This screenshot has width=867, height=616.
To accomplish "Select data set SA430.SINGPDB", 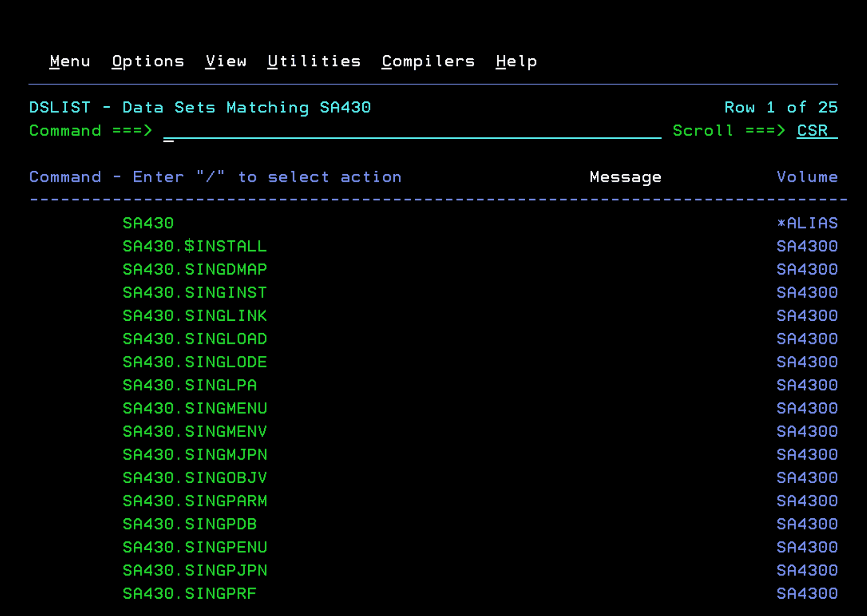I will click(189, 524).
